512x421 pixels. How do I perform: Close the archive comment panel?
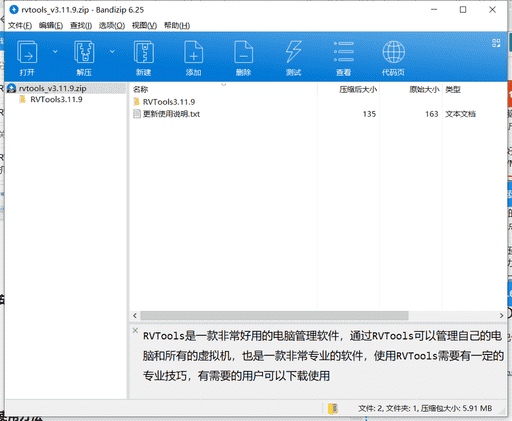(x=135, y=330)
